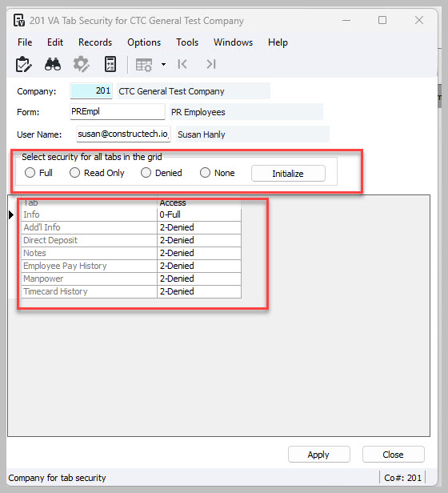Click the Initialize button
448x493 pixels.
coord(288,173)
